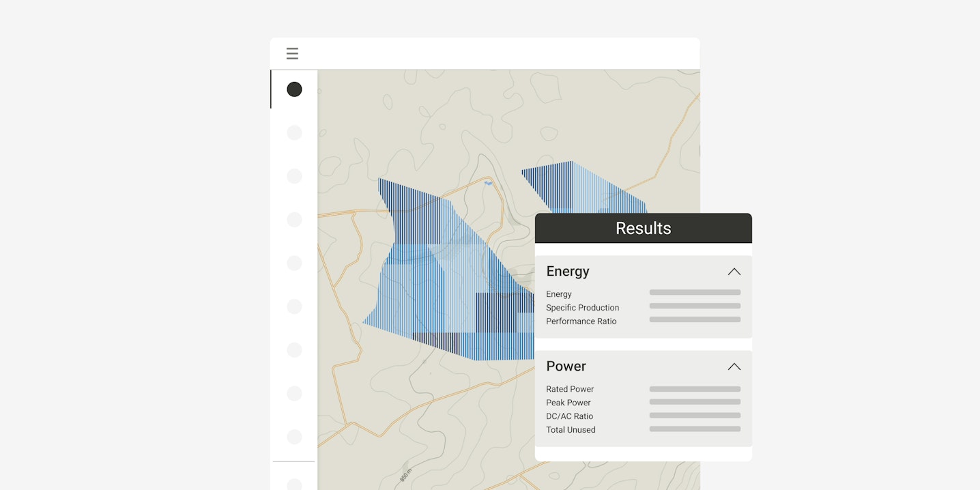
Task: Click the sidebar circle icon below the divider
Action: [294, 484]
